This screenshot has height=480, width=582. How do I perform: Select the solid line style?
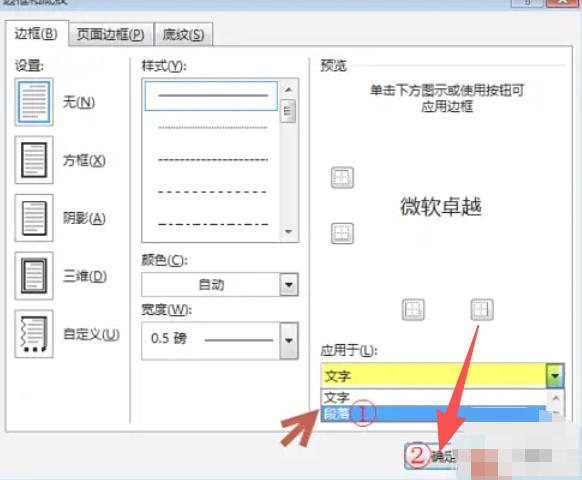click(x=212, y=96)
